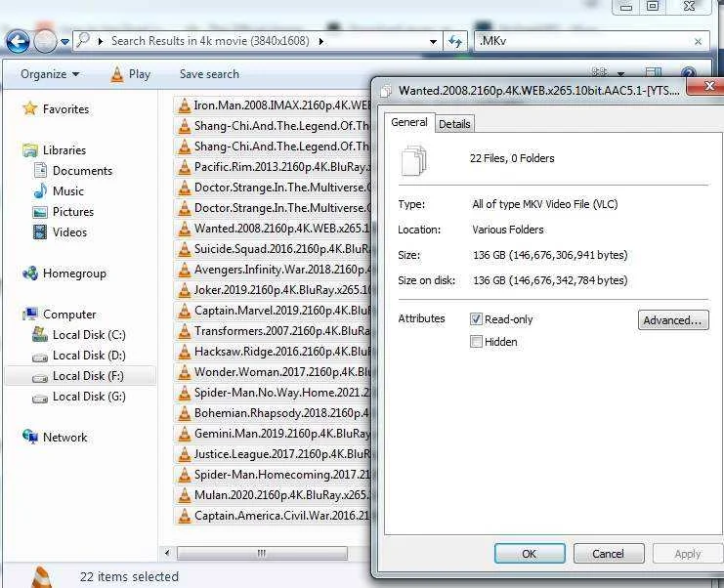This screenshot has height=588, width=724.
Task: Click Cancel in the properties dialog
Action: click(x=609, y=554)
